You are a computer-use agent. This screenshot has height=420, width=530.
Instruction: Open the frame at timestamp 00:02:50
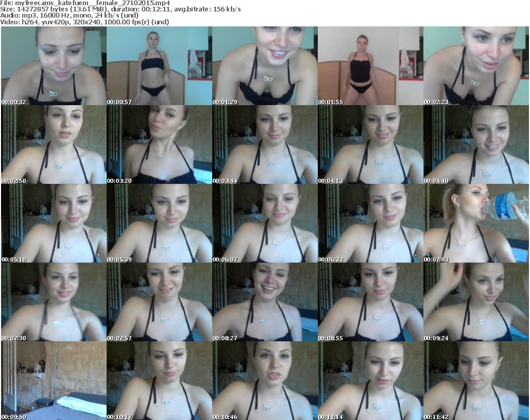tap(54, 144)
